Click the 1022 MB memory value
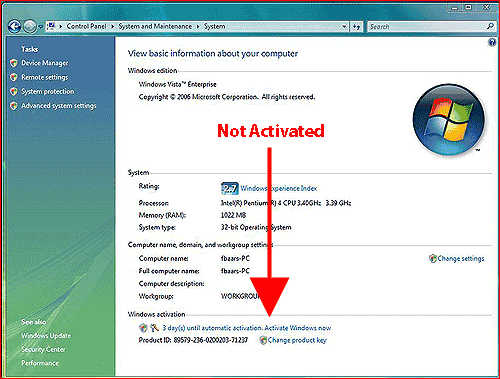500x379 pixels. click(233, 215)
